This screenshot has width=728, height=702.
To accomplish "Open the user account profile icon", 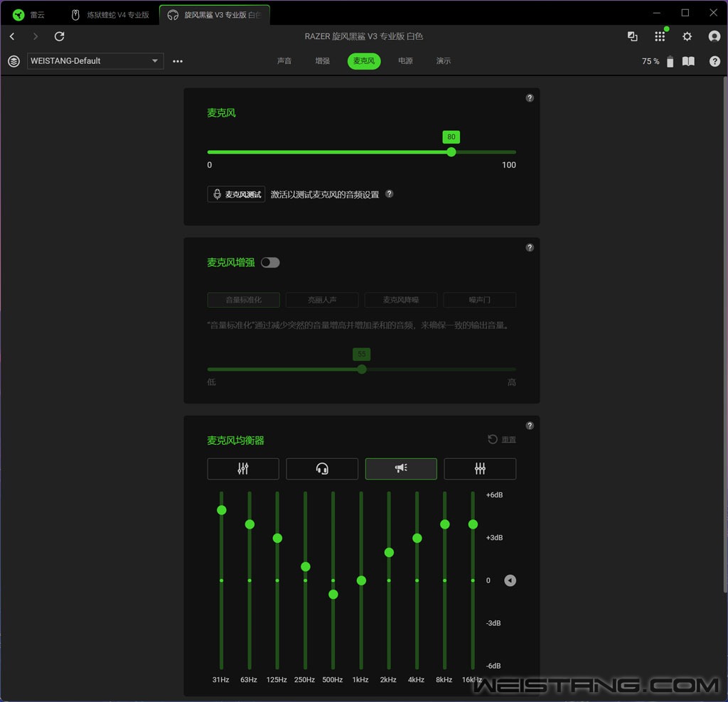I will [x=714, y=36].
